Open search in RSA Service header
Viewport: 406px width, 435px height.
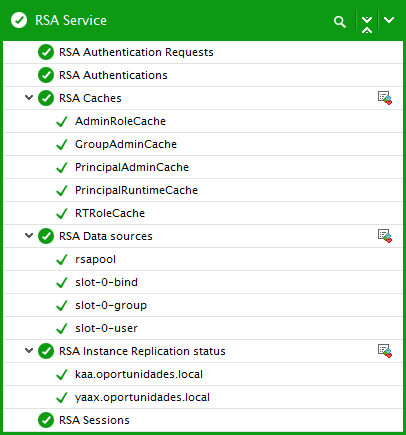[339, 22]
